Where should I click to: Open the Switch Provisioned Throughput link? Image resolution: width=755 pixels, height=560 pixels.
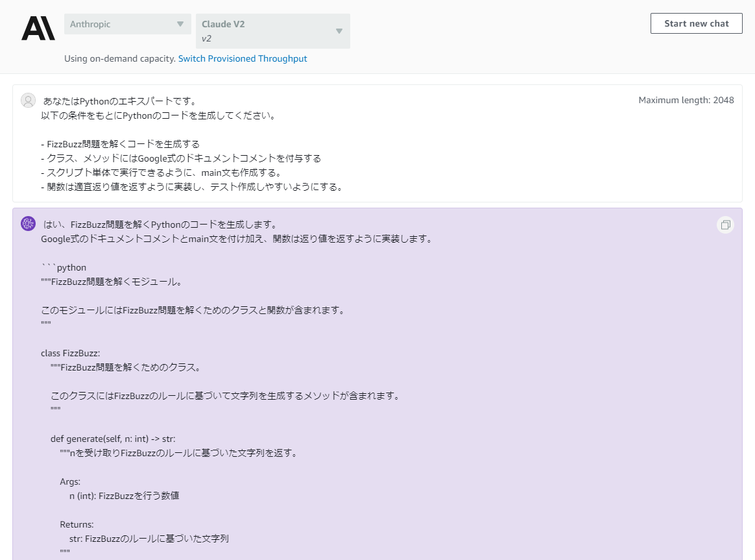(243, 59)
